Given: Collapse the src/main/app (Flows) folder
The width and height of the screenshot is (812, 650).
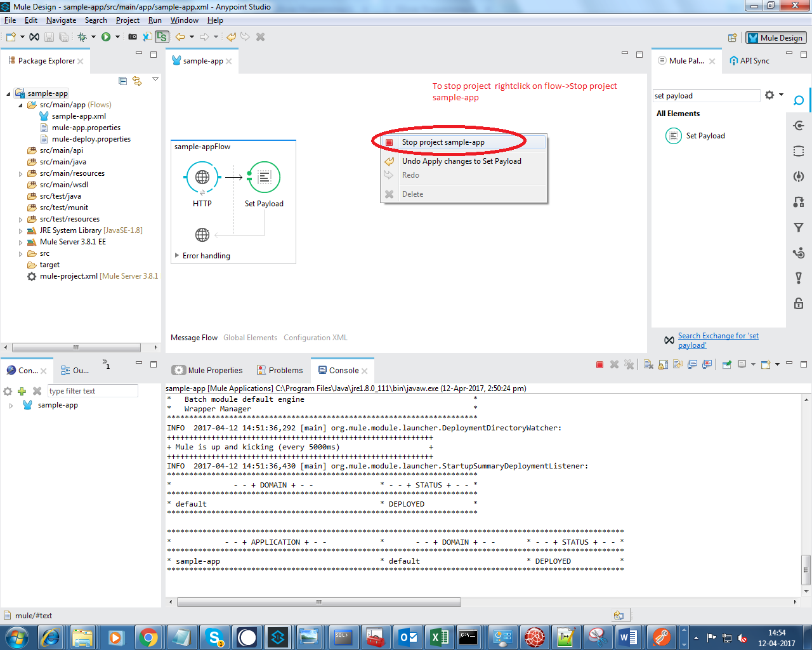Looking at the screenshot, I should pyautogui.click(x=20, y=104).
